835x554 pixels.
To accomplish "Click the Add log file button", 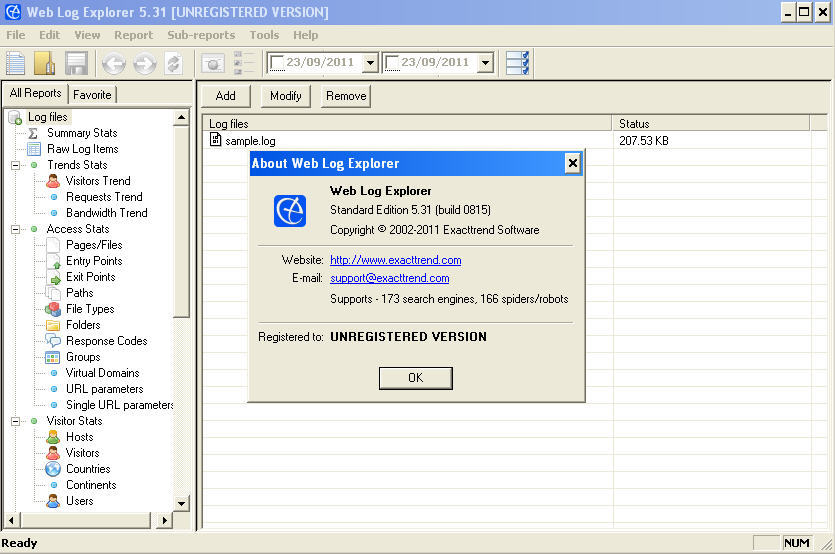I will pos(225,96).
